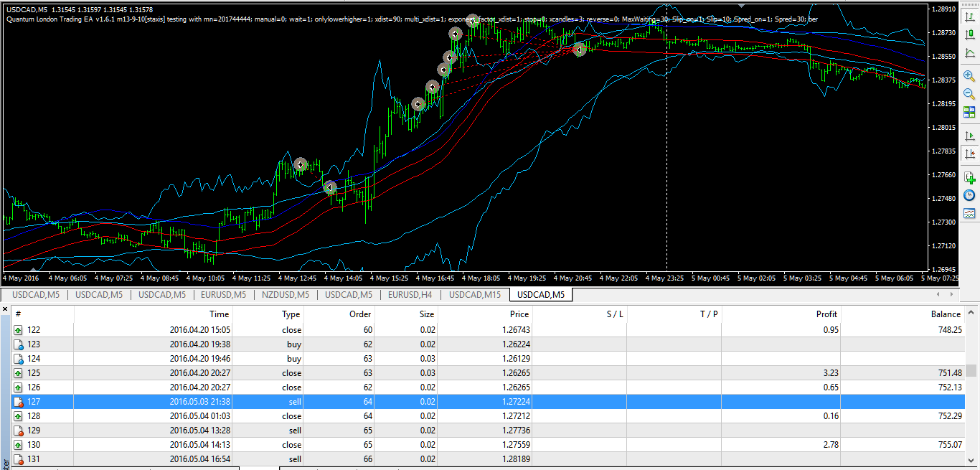Click price value 1.27212
Screen dimensions: 980x470
(515, 416)
